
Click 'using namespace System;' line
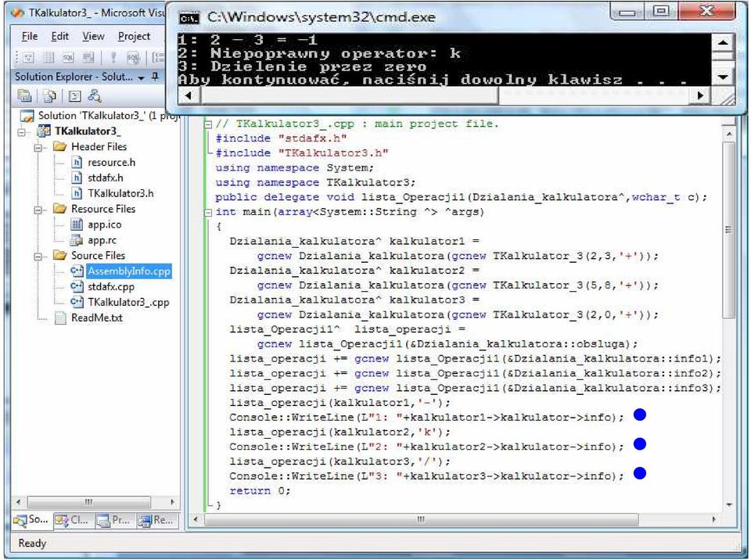[295, 168]
